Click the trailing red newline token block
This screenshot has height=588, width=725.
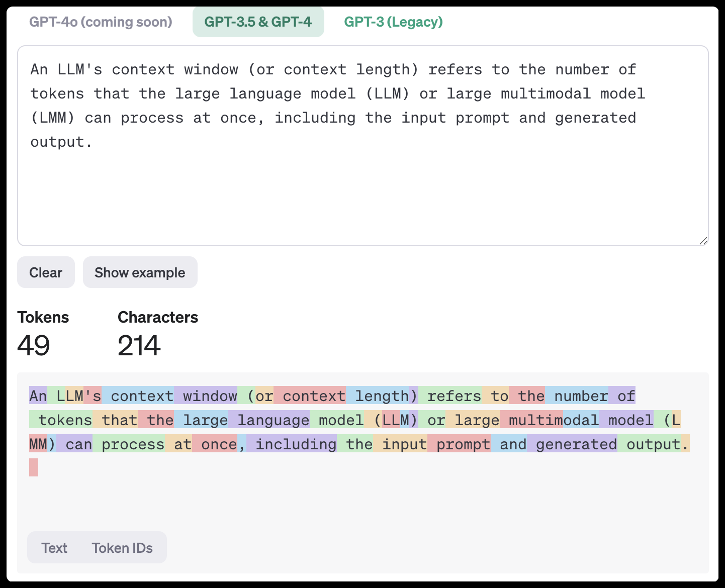[x=34, y=467]
